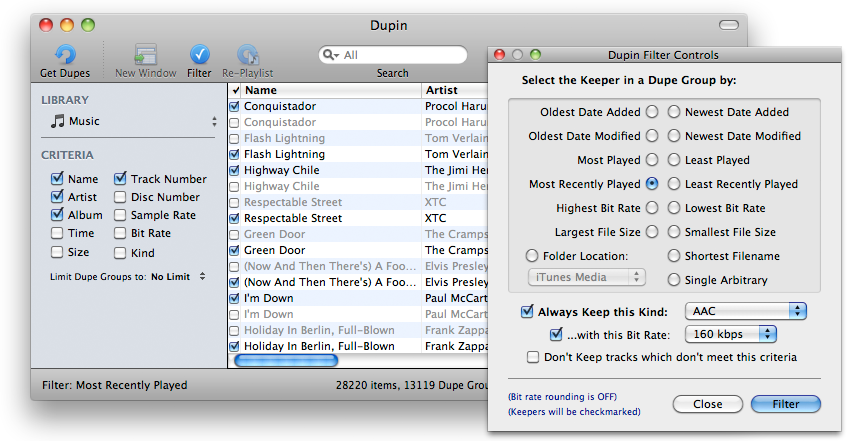Click the Filter toolbar checkmark icon
The width and height of the screenshot is (848, 441).
(200, 55)
